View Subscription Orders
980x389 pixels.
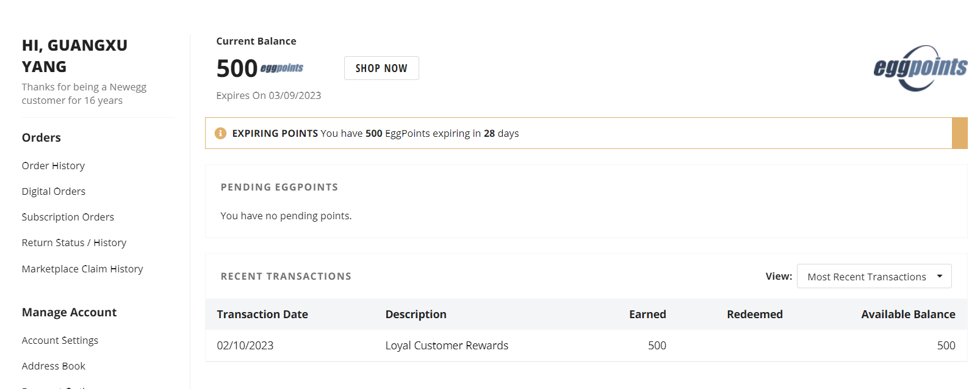tap(68, 217)
